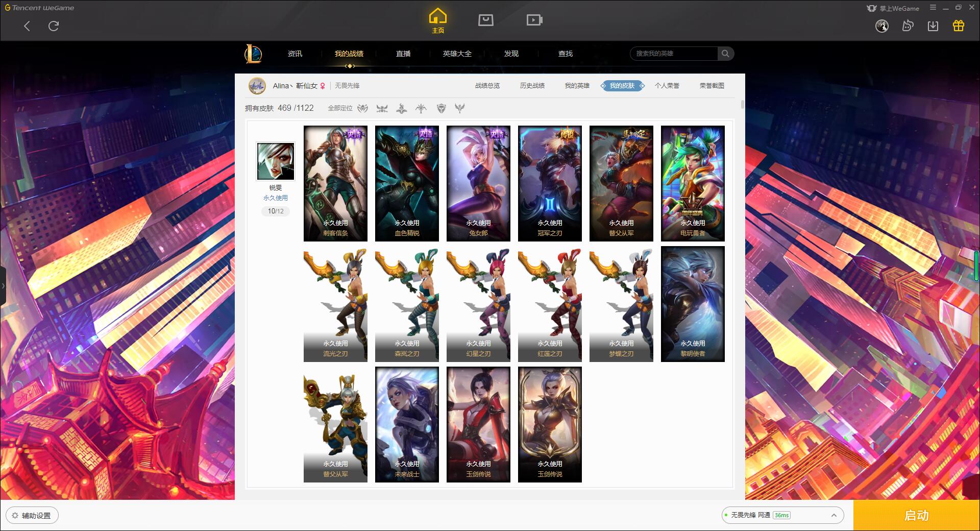This screenshot has height=531, width=980.
Task: Open 流光之刃 chroma card
Action: pyautogui.click(x=335, y=304)
